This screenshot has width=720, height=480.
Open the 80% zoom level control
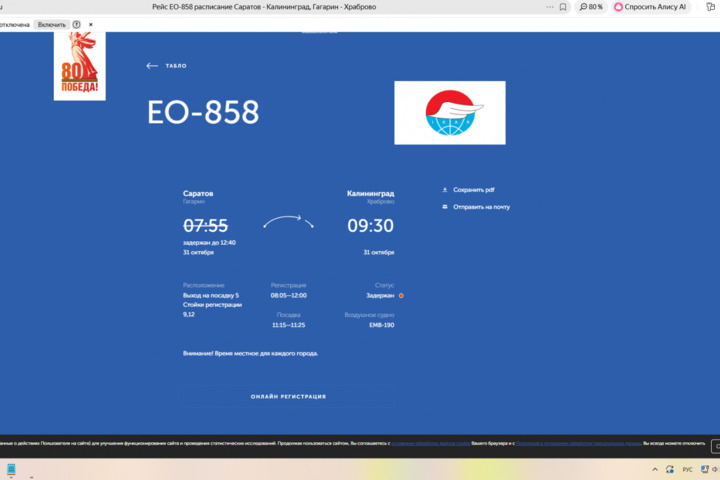(590, 7)
